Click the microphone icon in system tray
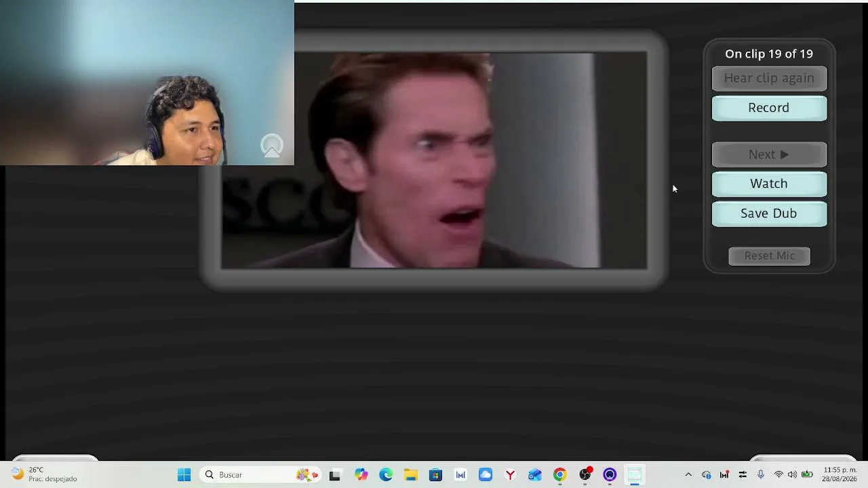 761,475
